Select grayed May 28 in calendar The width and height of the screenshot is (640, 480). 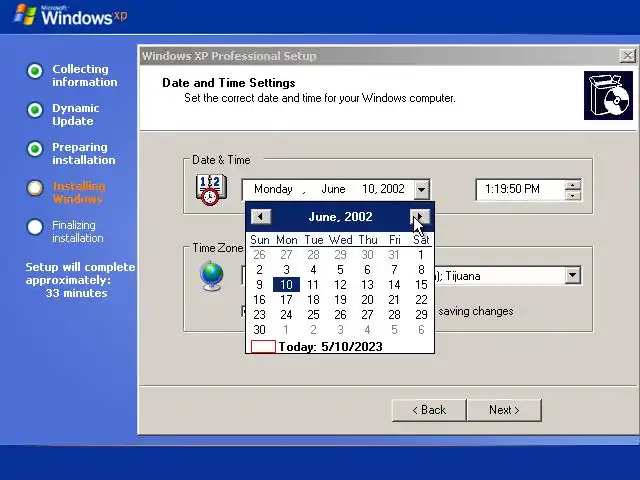click(x=313, y=255)
